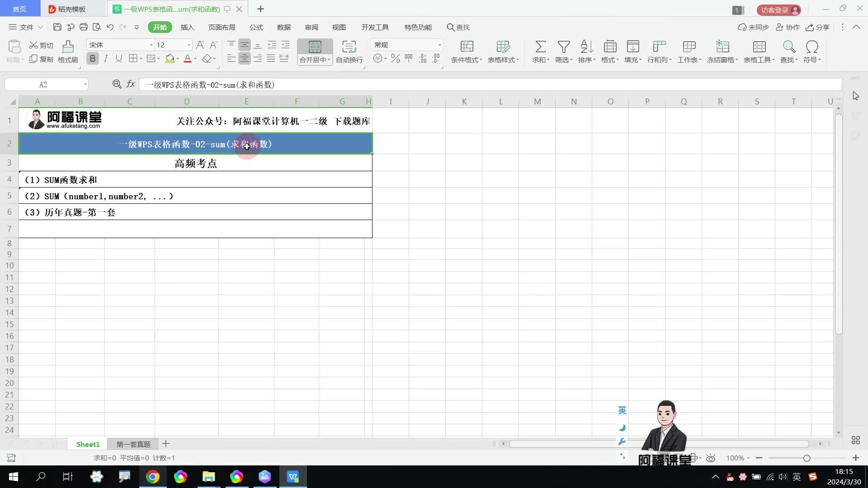
Task: Click the Format Painter (格式刷) icon
Action: (x=68, y=47)
